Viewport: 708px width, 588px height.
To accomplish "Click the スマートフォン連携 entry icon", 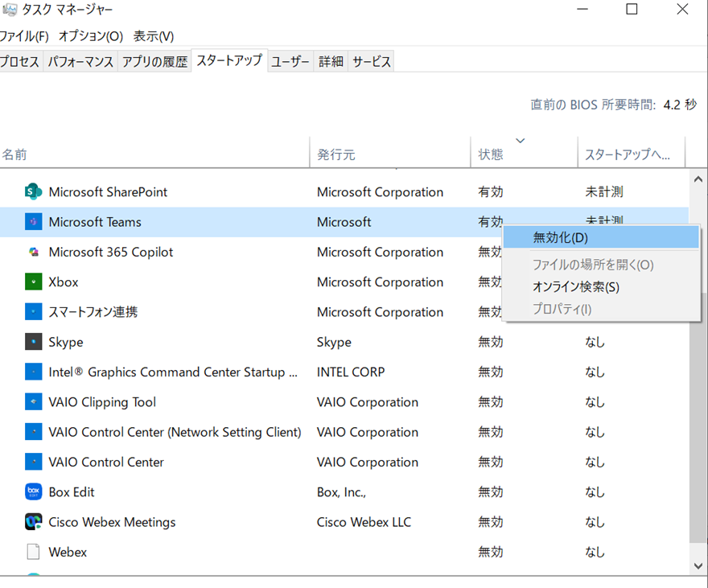I will pos(34,312).
